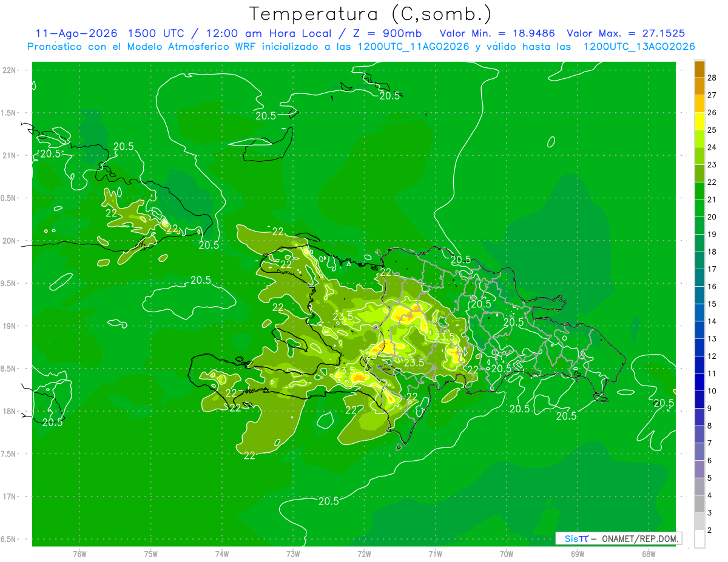Click the 22N latitude axis label

pos(10,70)
